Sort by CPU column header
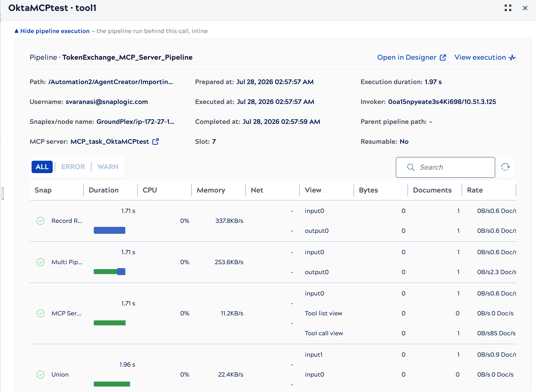This screenshot has width=536, height=392. point(150,190)
